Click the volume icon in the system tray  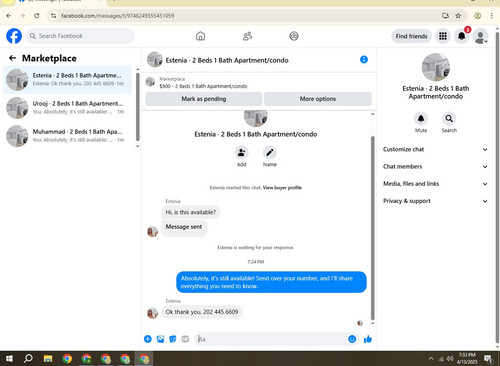tap(450, 359)
